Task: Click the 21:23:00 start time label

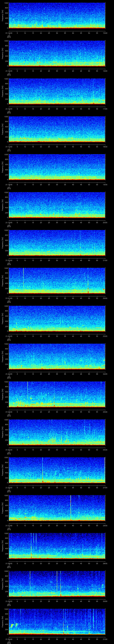Action: click(9, 374)
